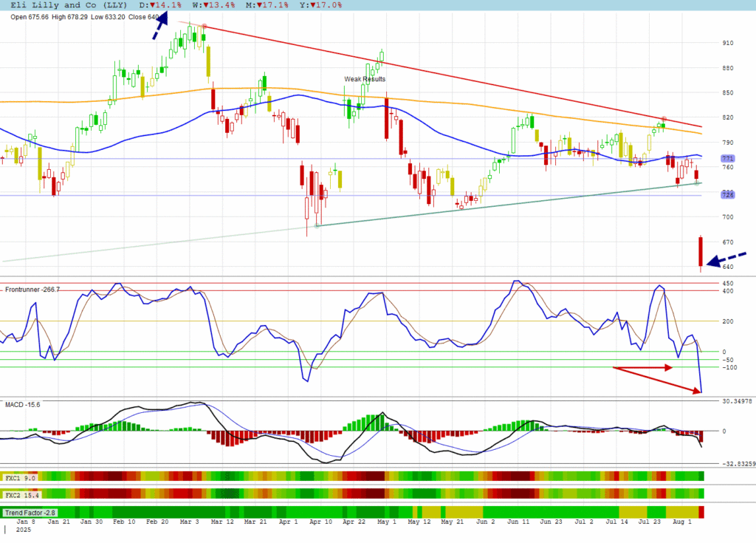The image size is (756, 543).
Task: Select the yearly change Y: 17.0% value
Action: pyautogui.click(x=320, y=5)
